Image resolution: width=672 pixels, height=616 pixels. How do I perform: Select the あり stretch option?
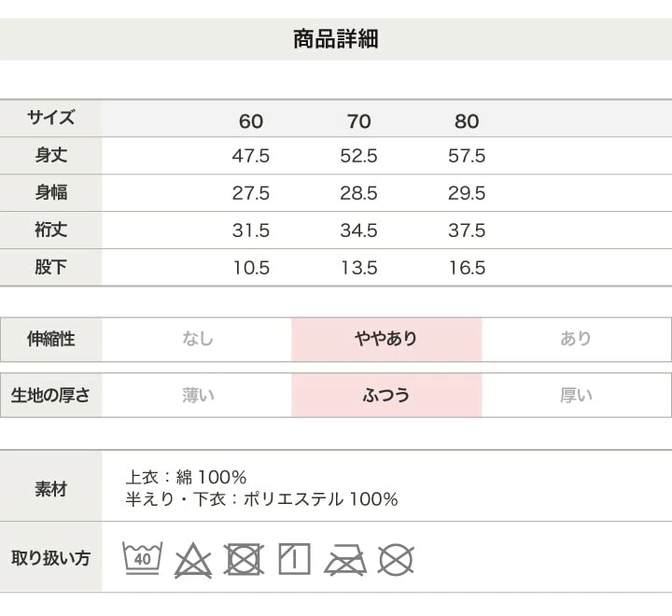(x=576, y=339)
